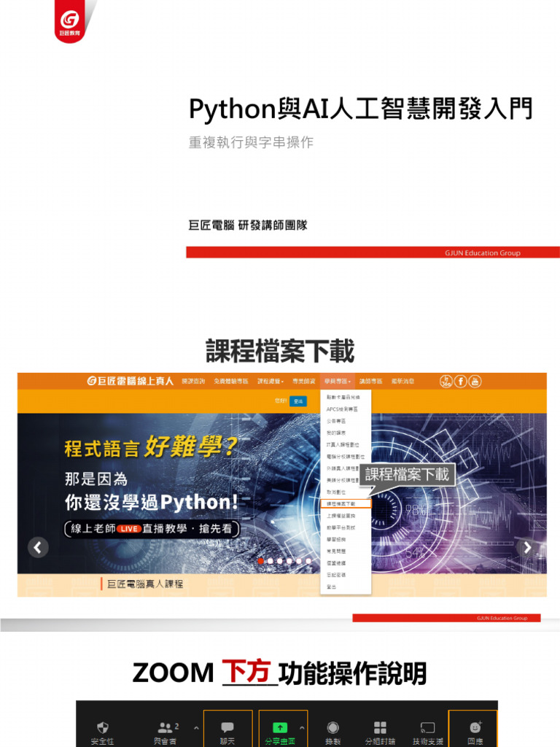Select the first orange carousel dot
Viewport: 560px width, 747px height.
tap(261, 561)
